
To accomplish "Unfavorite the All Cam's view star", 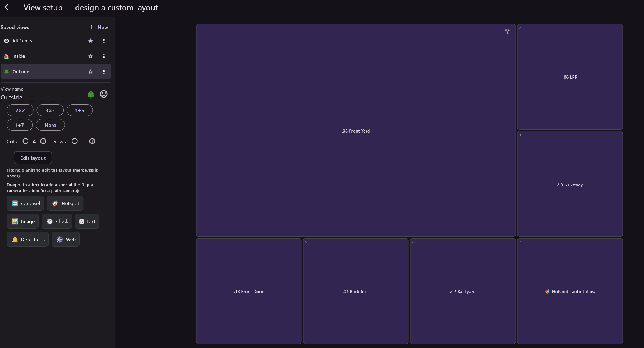I will point(91,41).
